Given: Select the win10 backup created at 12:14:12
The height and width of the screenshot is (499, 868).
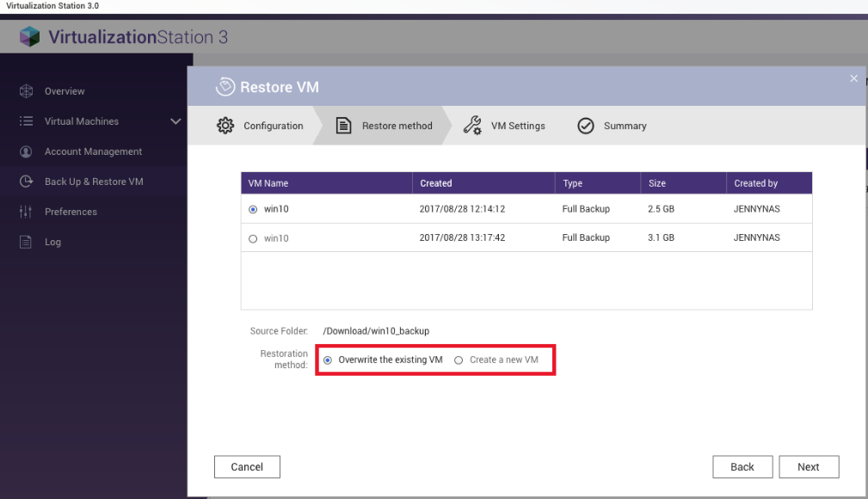Looking at the screenshot, I should [x=253, y=209].
